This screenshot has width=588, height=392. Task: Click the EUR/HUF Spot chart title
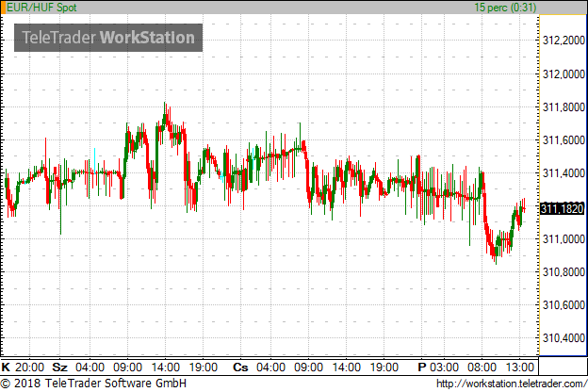point(41,8)
